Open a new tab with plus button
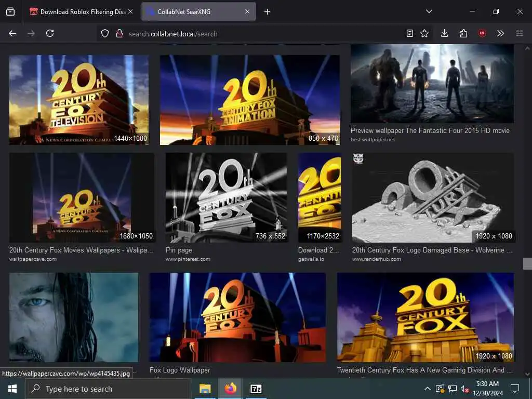The image size is (532, 399). pyautogui.click(x=268, y=12)
